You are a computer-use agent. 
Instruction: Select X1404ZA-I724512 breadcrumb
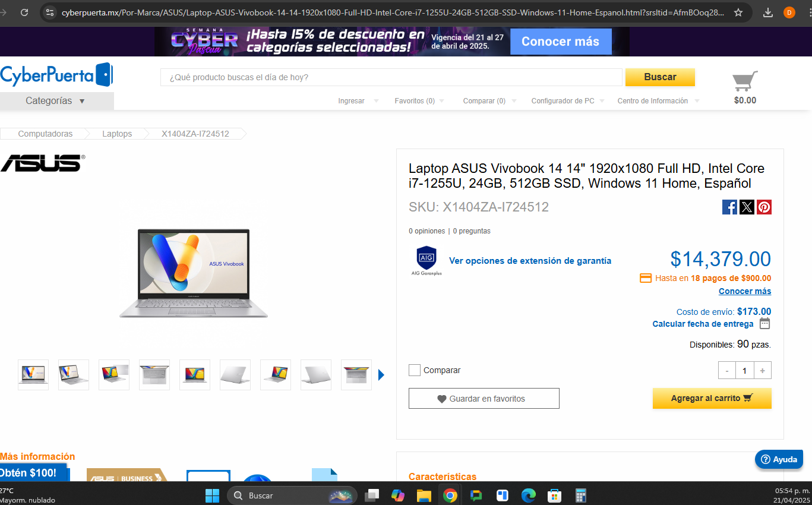pyautogui.click(x=195, y=134)
